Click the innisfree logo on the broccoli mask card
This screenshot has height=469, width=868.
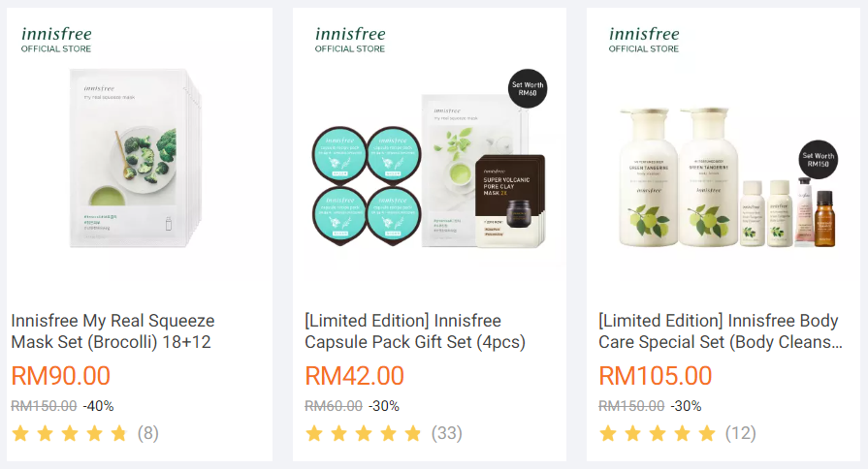pyautogui.click(x=56, y=40)
